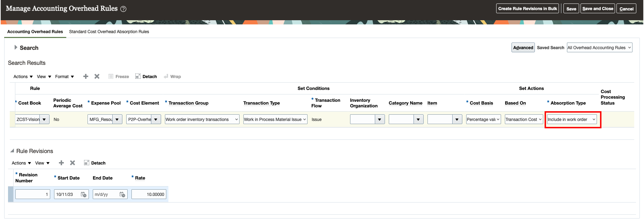Sort by Transaction Group column header
Screen dimensions: 644x221
[188, 103]
